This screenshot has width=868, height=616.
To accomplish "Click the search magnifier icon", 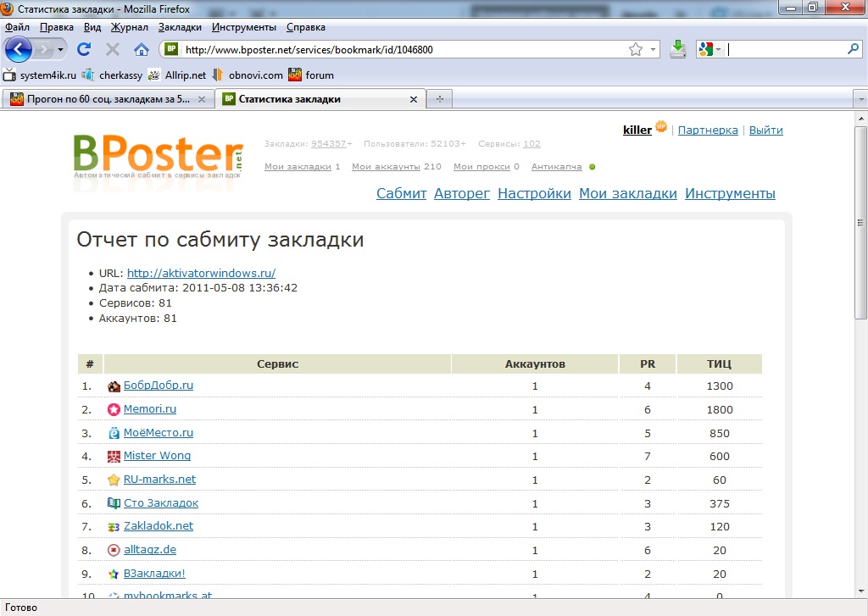I will pos(853,49).
